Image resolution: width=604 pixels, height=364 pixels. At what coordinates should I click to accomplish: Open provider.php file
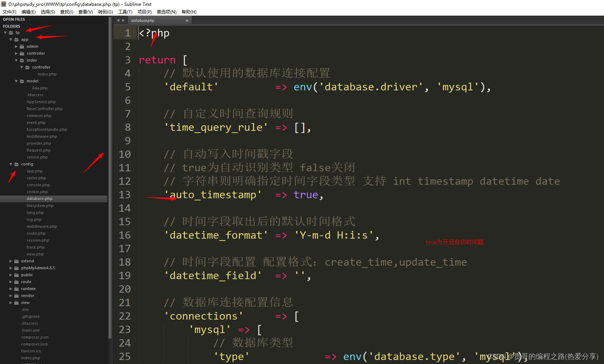point(39,144)
